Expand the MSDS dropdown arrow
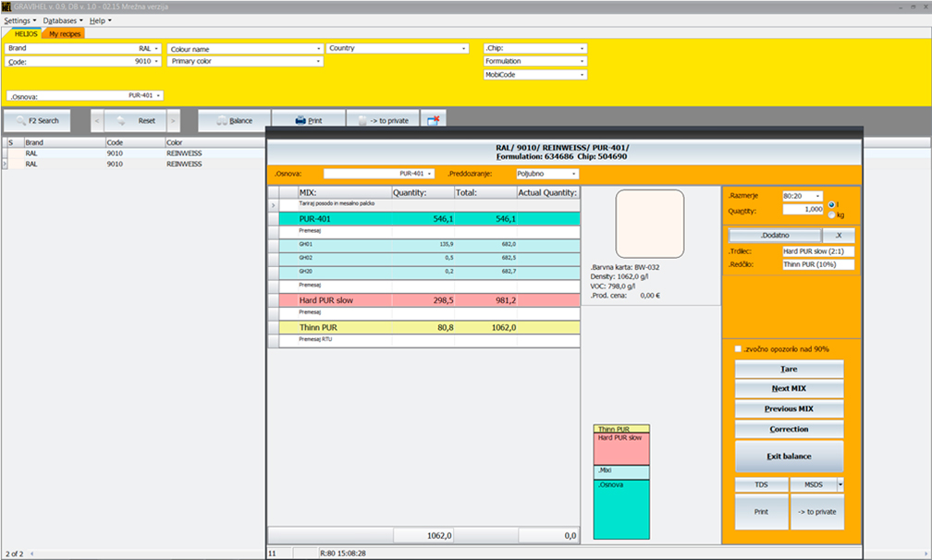The height and width of the screenshot is (560, 932). tap(840, 485)
